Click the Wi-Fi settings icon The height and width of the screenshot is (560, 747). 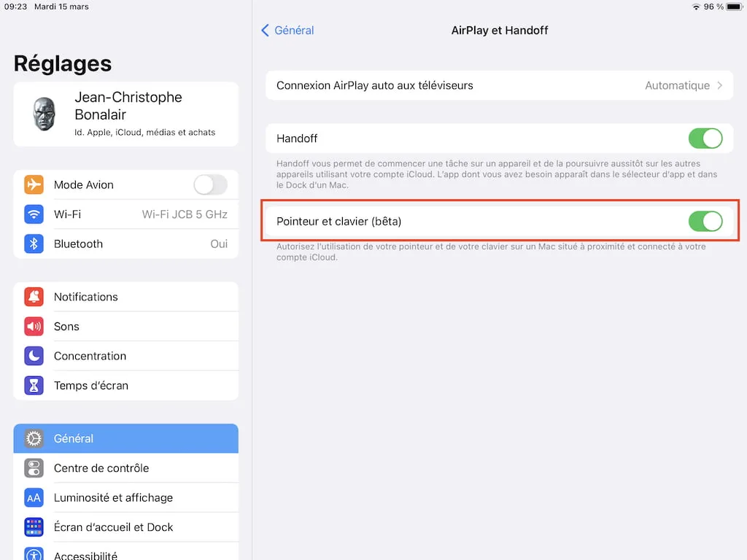[x=34, y=214]
